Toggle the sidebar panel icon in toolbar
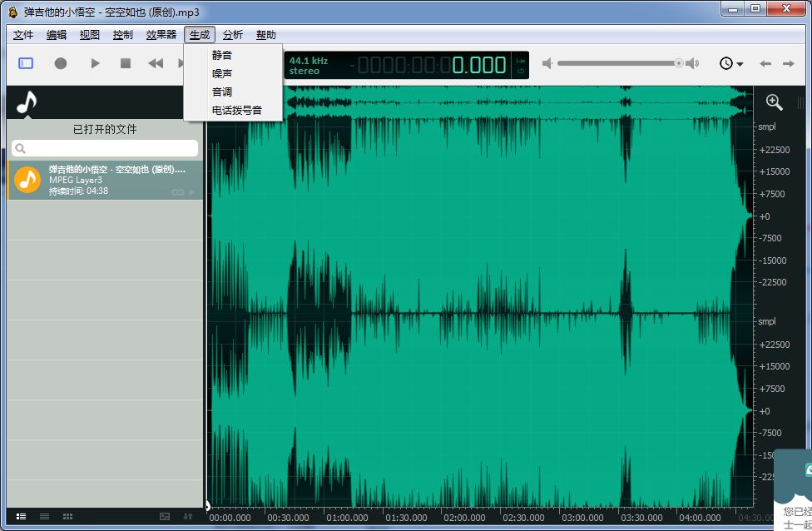 click(26, 63)
